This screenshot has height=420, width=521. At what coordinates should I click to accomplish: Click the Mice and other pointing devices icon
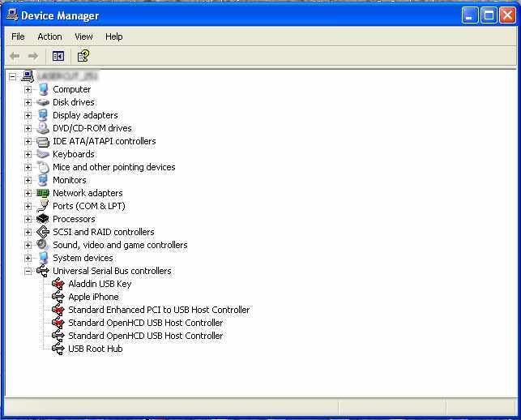coord(43,167)
